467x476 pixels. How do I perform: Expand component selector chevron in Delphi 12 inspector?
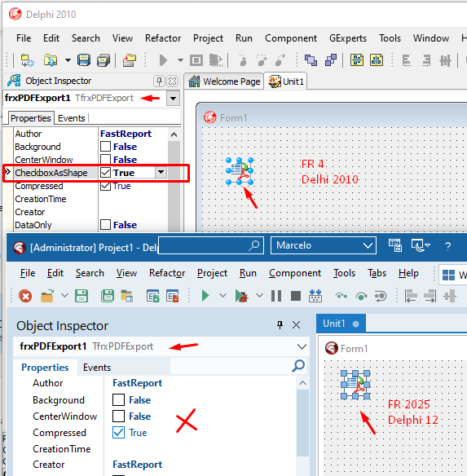click(302, 346)
